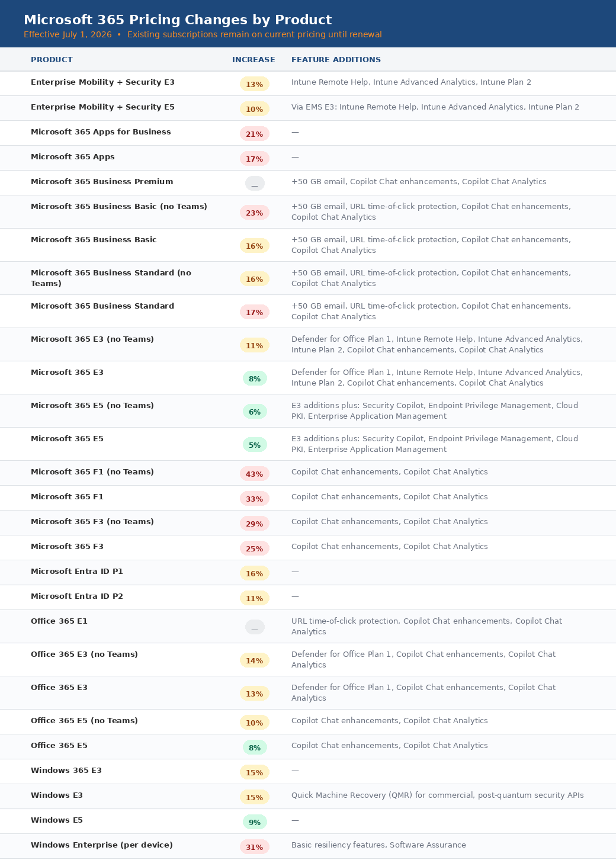The width and height of the screenshot is (616, 860).
Task: Click the Office 365 E1 product name
Action: pos(59,621)
